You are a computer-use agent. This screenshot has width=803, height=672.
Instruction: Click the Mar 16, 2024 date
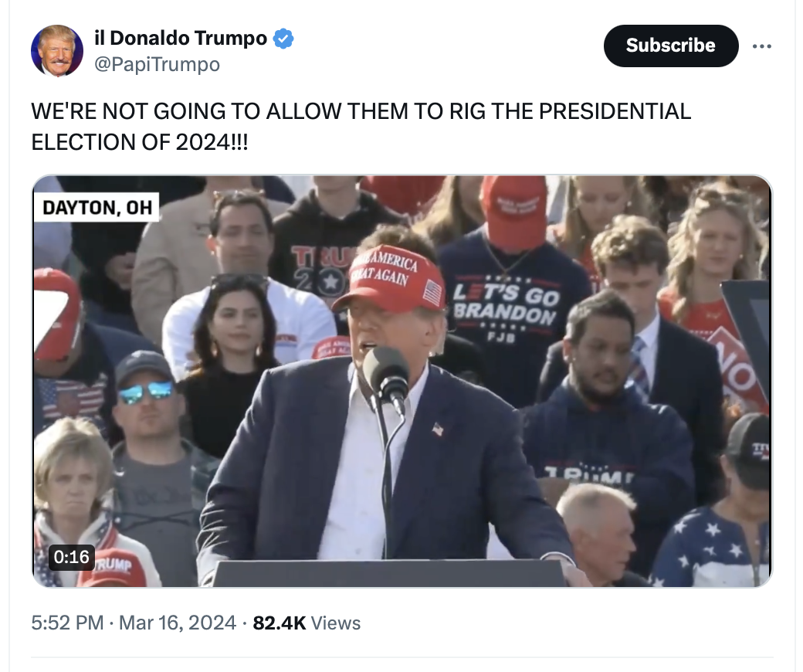(x=177, y=623)
